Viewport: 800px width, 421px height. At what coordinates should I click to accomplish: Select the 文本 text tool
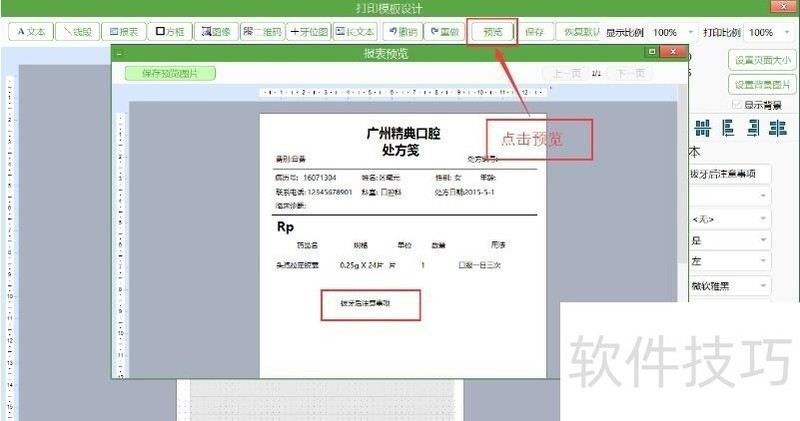point(31,32)
